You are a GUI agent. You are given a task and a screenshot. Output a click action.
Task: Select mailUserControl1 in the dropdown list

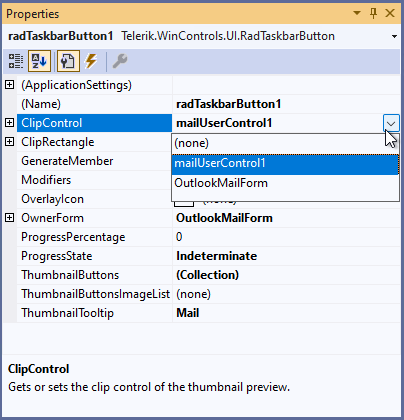point(285,164)
